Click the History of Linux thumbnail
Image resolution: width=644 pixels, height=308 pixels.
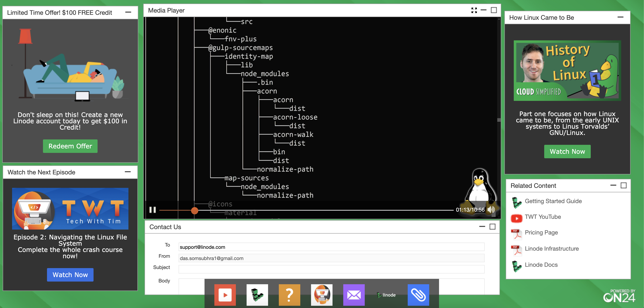tap(567, 71)
